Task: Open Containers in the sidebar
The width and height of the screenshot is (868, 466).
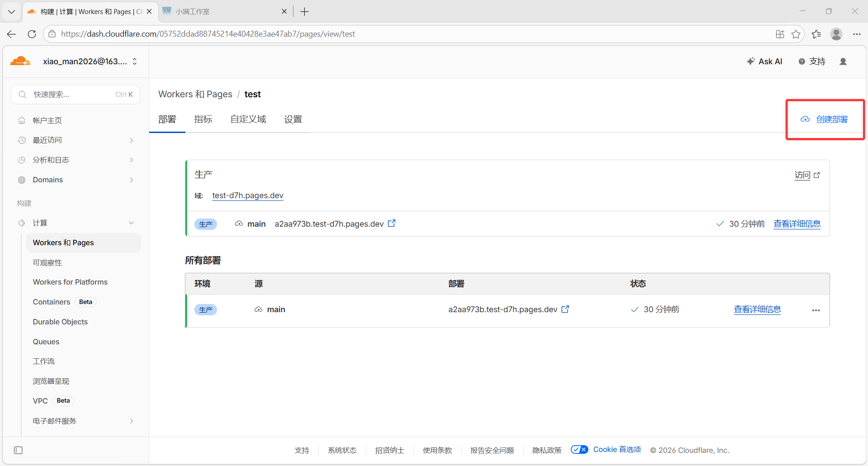Action: pos(52,302)
